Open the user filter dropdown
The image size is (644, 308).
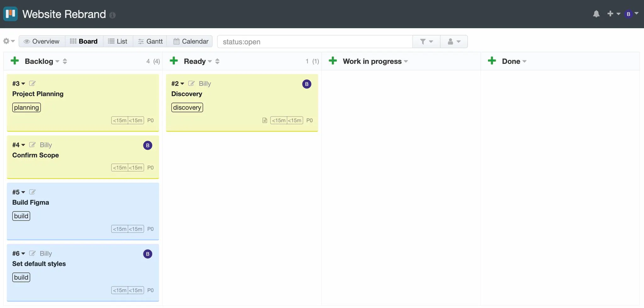[454, 42]
